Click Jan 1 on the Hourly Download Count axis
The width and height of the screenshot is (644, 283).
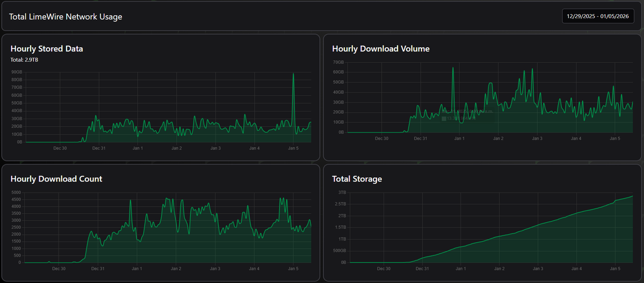[137, 269]
